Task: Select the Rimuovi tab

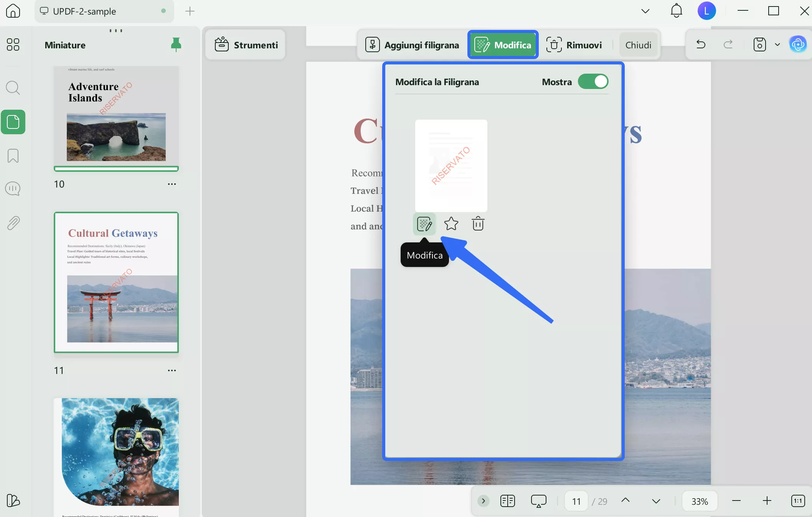Action: click(574, 45)
